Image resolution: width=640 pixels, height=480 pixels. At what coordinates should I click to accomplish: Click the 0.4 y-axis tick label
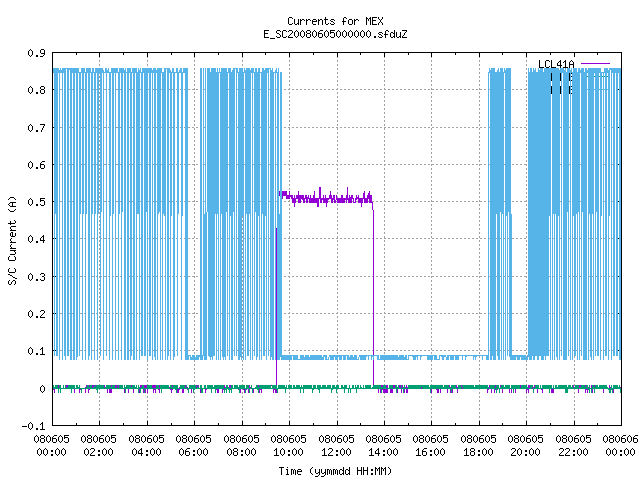point(37,239)
